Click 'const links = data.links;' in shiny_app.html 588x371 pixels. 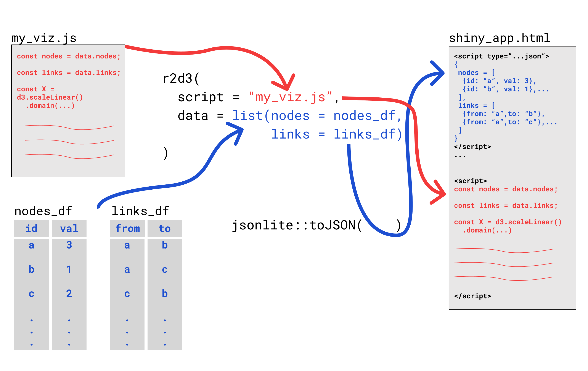pos(506,206)
